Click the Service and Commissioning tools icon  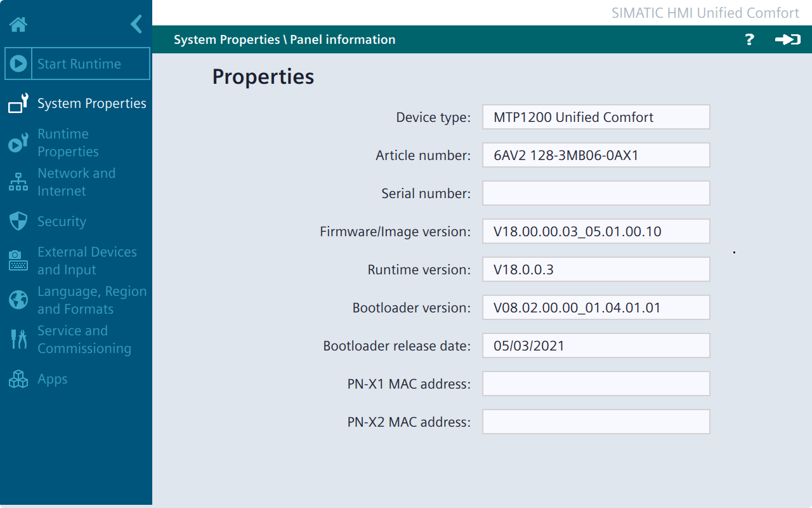(x=18, y=339)
